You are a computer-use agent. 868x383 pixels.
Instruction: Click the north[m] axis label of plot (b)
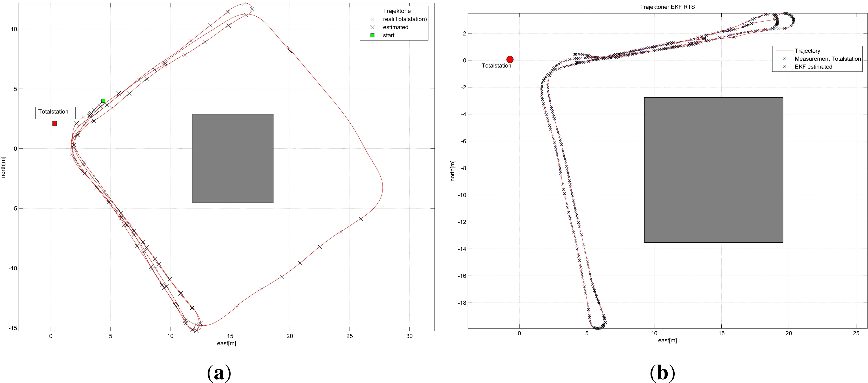(453, 171)
